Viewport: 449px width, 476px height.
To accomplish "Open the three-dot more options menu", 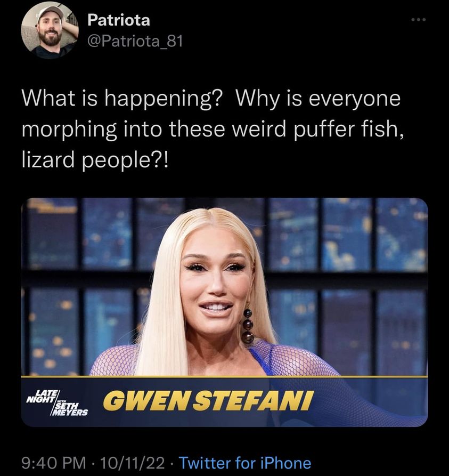I will pos(419,20).
